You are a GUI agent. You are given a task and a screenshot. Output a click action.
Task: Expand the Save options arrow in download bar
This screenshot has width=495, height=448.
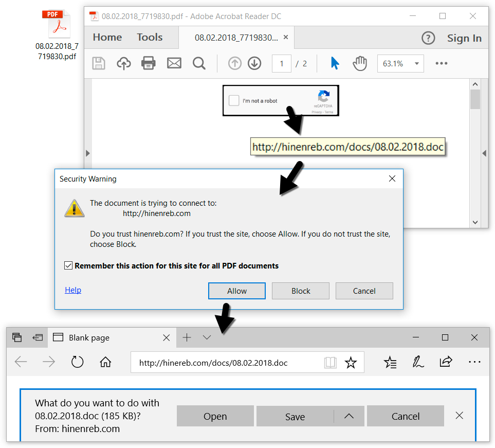pos(349,416)
